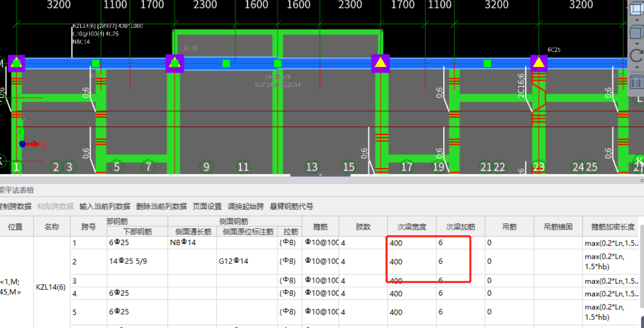Select the wireframe cube view icon
This screenshot has height=328, width=644.
[x=637, y=9]
